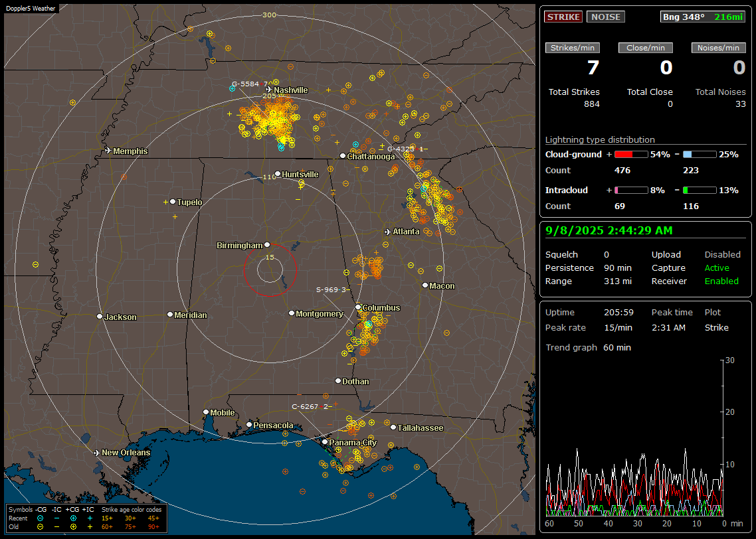756x539 pixels.
Task: Click the pink positive intracloud percentage bar
Action: [x=631, y=191]
